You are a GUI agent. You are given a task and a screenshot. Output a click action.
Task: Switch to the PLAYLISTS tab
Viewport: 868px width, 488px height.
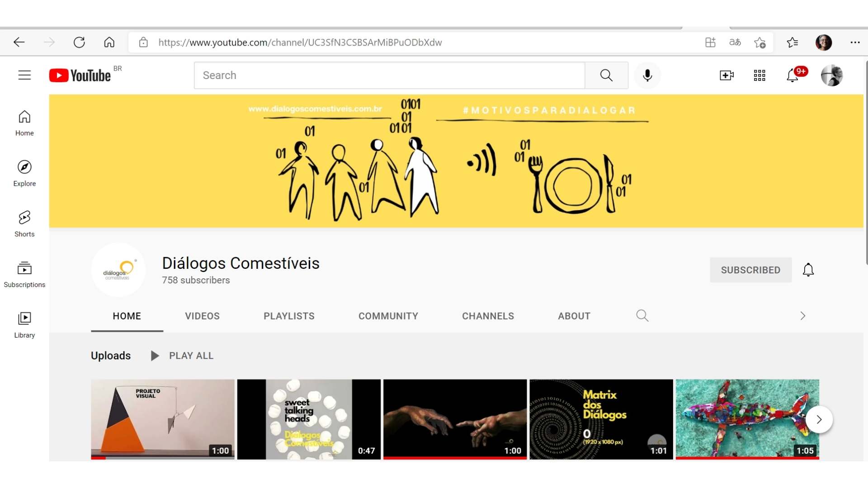tap(289, 316)
